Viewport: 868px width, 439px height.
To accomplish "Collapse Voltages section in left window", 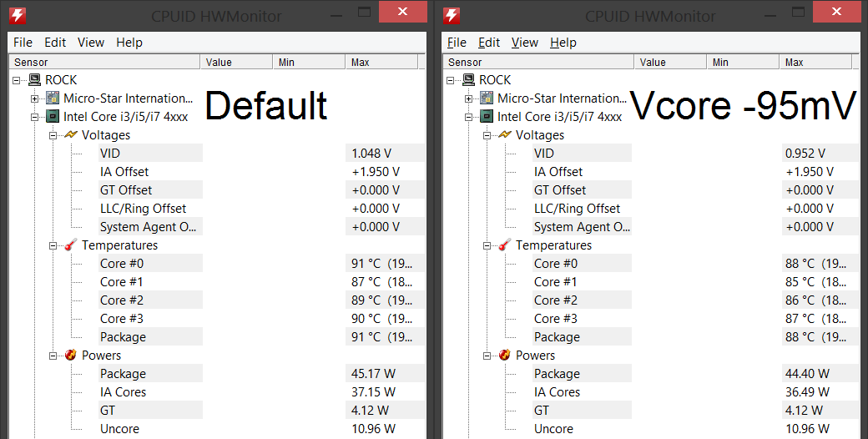I will point(53,135).
